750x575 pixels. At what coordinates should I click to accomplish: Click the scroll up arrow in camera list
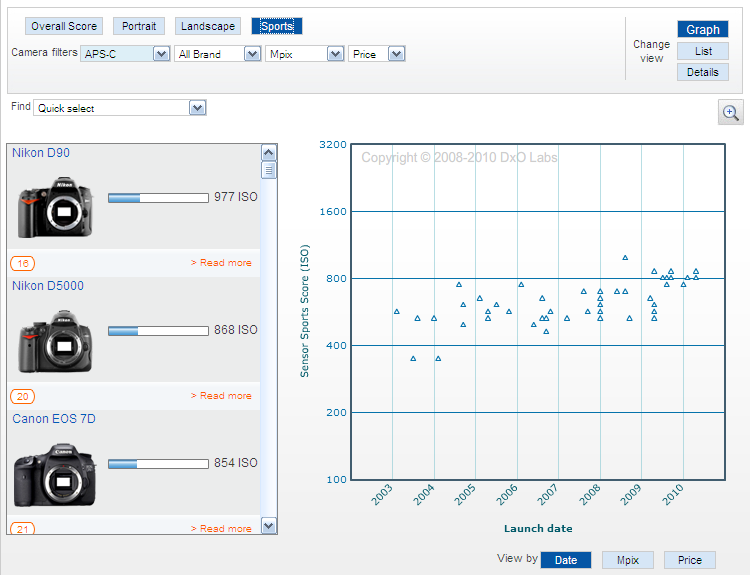[x=268, y=153]
